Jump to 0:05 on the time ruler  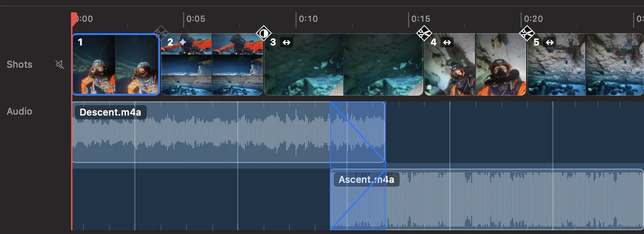click(x=196, y=19)
